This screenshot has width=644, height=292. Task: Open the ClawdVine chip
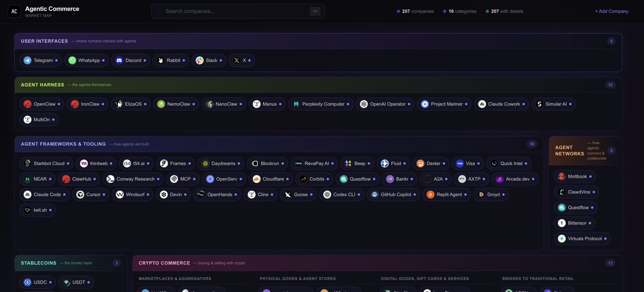(x=576, y=192)
